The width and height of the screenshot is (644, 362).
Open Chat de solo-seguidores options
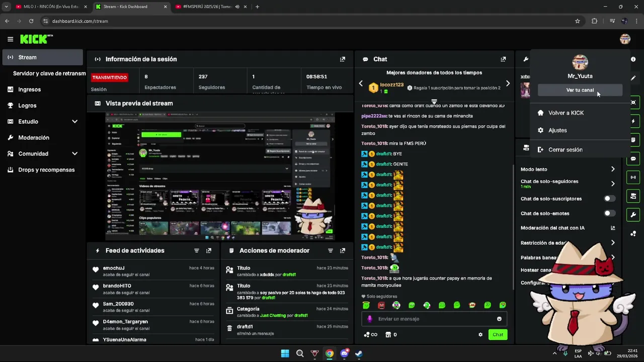(x=568, y=184)
